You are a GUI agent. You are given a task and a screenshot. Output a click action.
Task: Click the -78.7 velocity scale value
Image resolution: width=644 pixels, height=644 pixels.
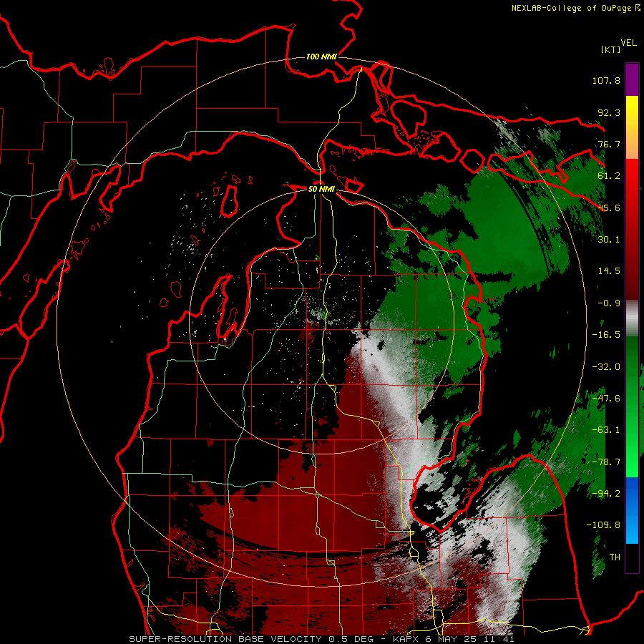pyautogui.click(x=606, y=462)
